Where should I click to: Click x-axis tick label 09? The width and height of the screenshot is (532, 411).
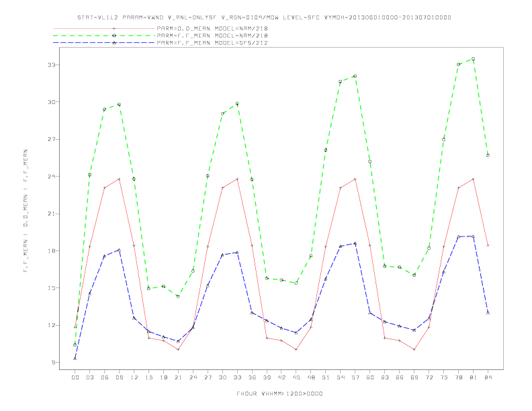(119, 377)
